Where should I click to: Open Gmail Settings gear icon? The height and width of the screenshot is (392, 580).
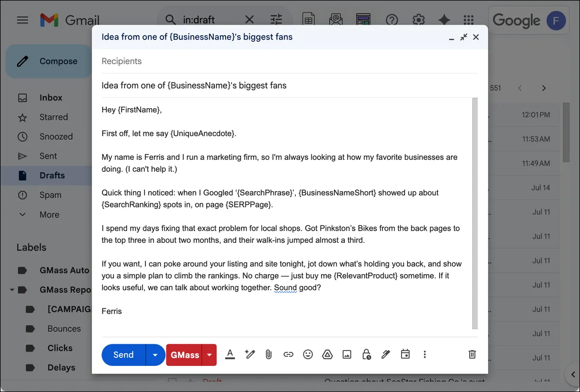(x=418, y=20)
